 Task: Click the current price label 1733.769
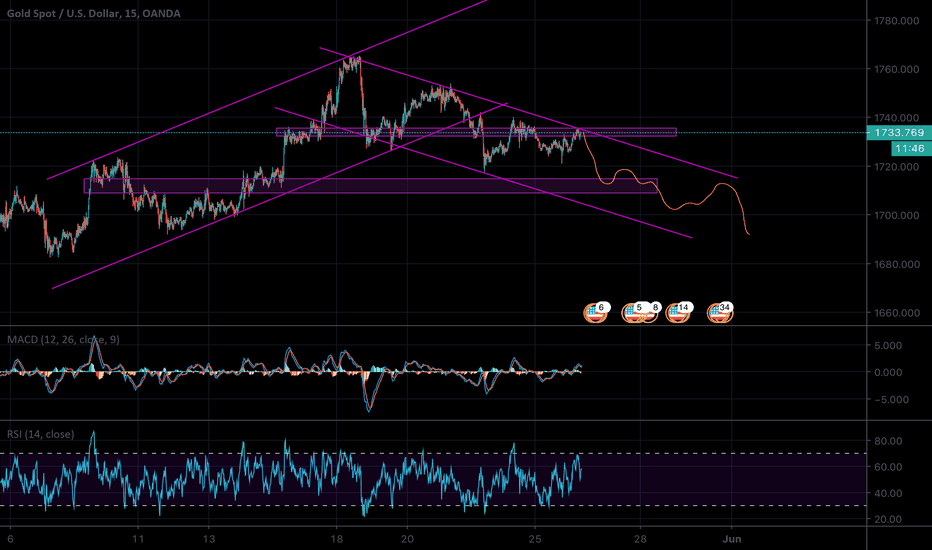(x=898, y=133)
